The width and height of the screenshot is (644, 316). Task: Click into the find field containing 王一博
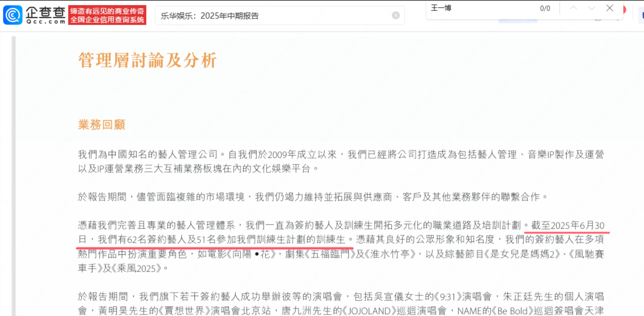481,8
